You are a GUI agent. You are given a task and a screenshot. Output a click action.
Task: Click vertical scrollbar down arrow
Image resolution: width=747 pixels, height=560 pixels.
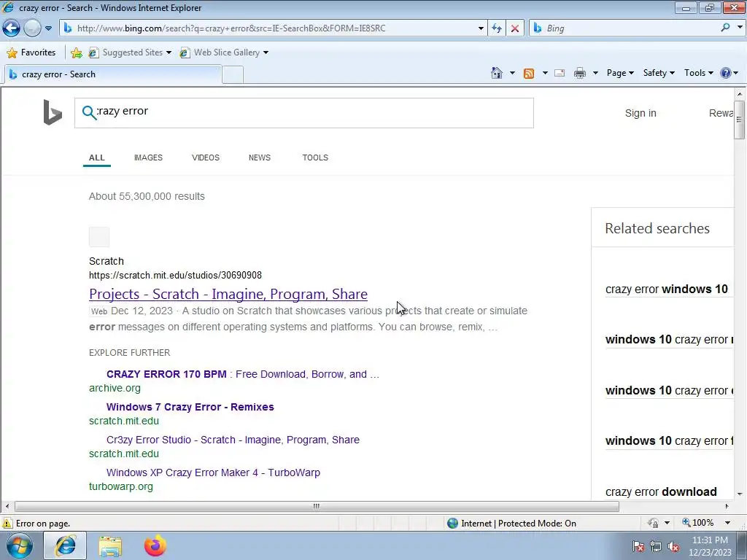[740, 494]
